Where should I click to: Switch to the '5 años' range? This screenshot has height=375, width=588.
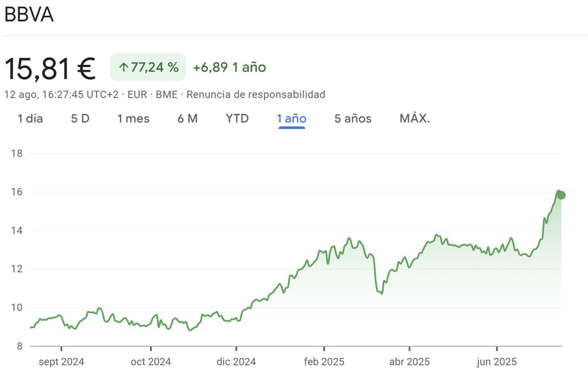click(353, 118)
